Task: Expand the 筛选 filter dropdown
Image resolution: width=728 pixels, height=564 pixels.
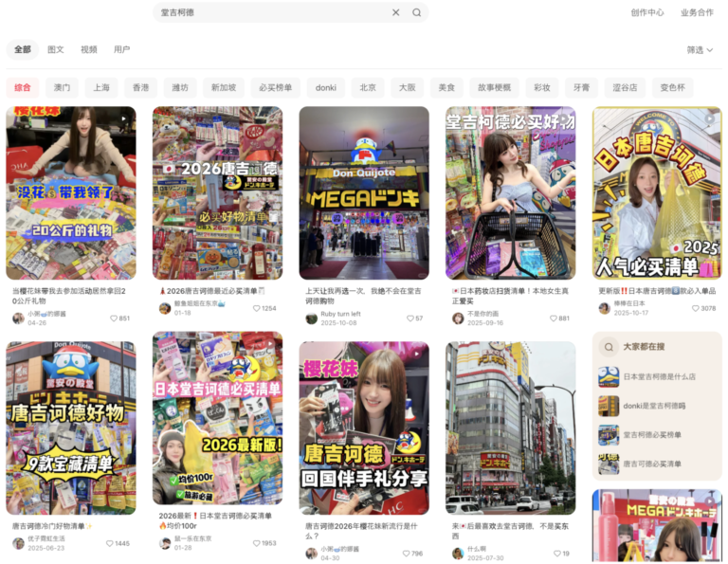Action: click(700, 49)
